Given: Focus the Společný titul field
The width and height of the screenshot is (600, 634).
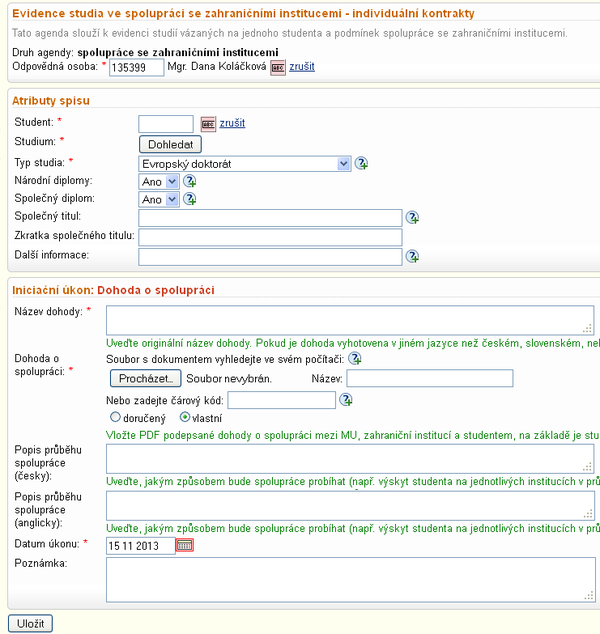Looking at the screenshot, I should (270, 218).
